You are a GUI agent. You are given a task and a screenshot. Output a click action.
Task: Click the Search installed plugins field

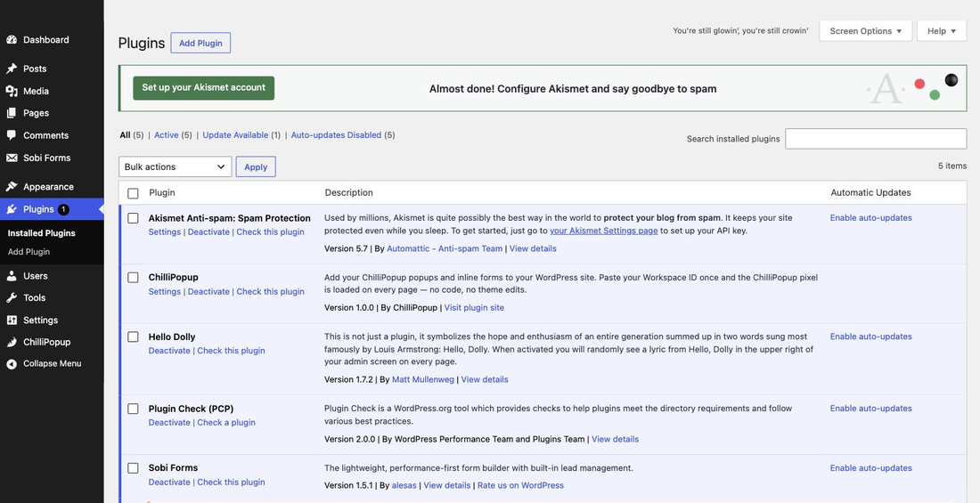[876, 139]
